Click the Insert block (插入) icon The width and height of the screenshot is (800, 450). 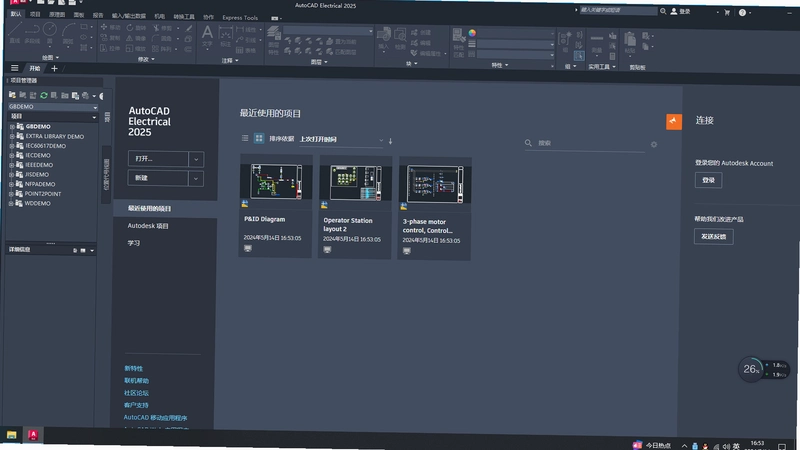[383, 39]
